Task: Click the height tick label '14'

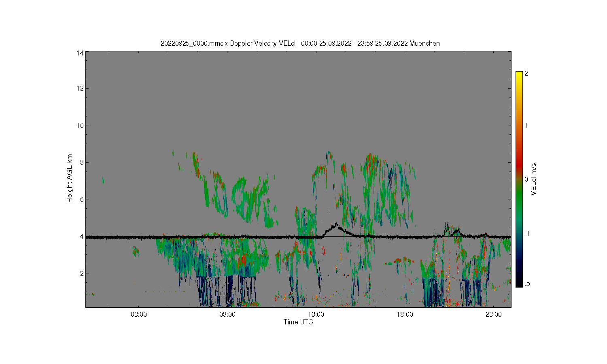Action: click(x=80, y=53)
